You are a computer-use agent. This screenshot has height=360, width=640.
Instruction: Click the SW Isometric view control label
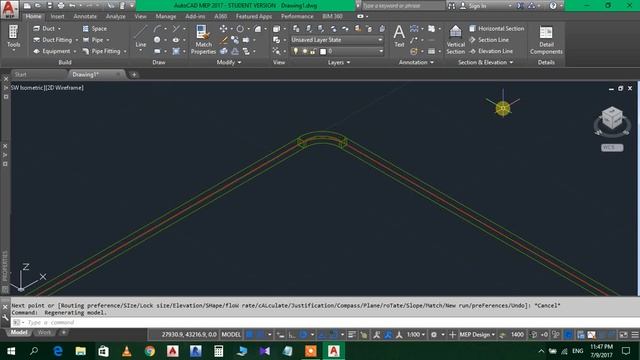27,88
